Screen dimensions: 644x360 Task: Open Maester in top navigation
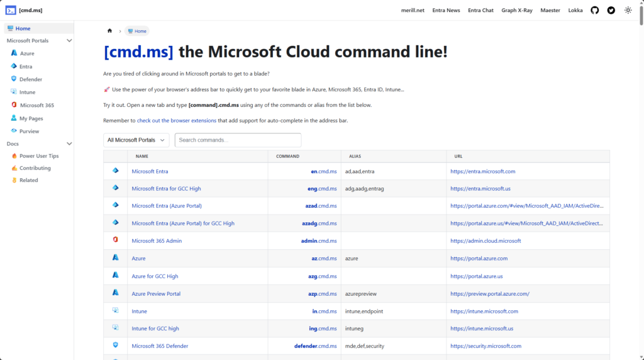[550, 10]
